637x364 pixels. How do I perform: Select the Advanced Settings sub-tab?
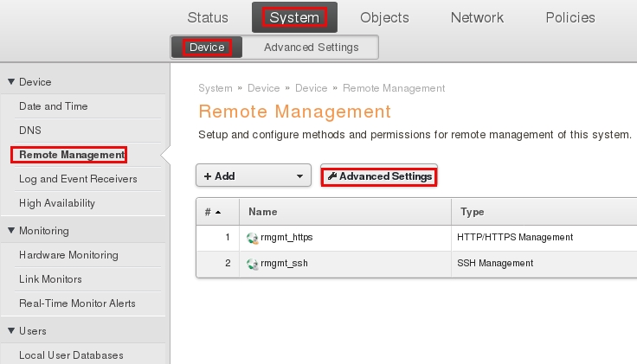pyautogui.click(x=311, y=48)
